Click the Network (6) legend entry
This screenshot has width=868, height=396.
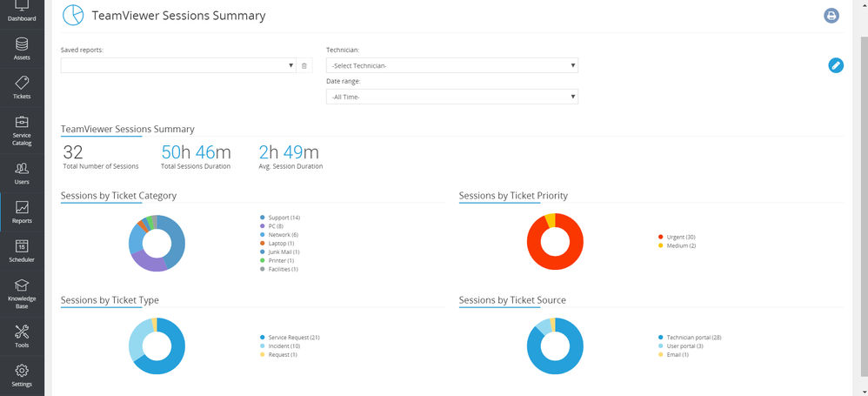[x=278, y=235]
